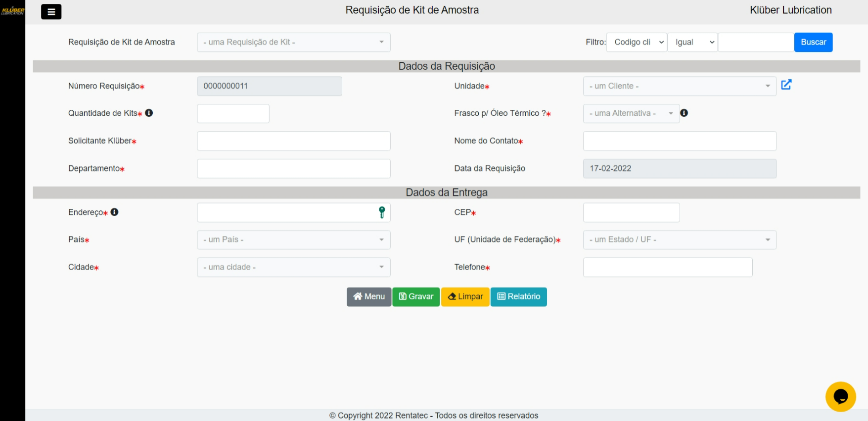
Task: Open the Igual comparison dropdown
Action: tap(692, 42)
